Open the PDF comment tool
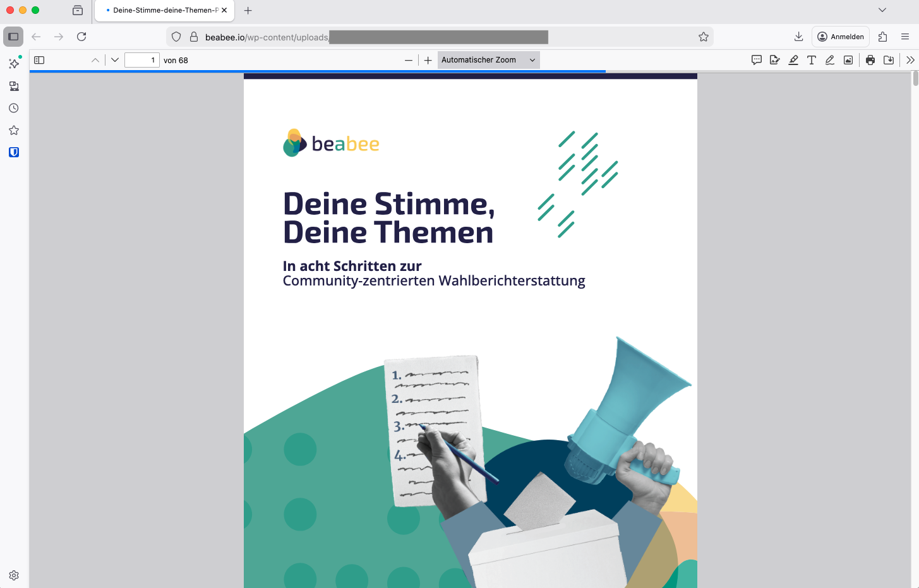 (x=757, y=60)
